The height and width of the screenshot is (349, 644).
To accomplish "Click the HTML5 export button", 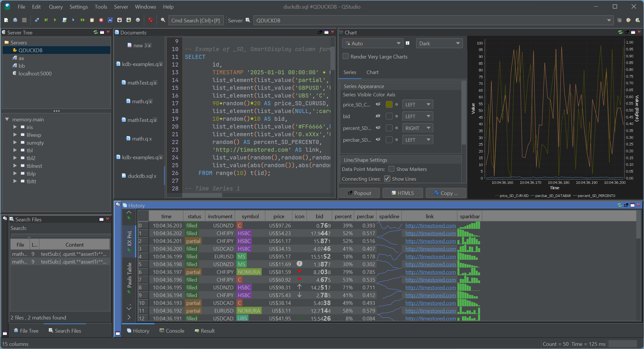I will (402, 193).
